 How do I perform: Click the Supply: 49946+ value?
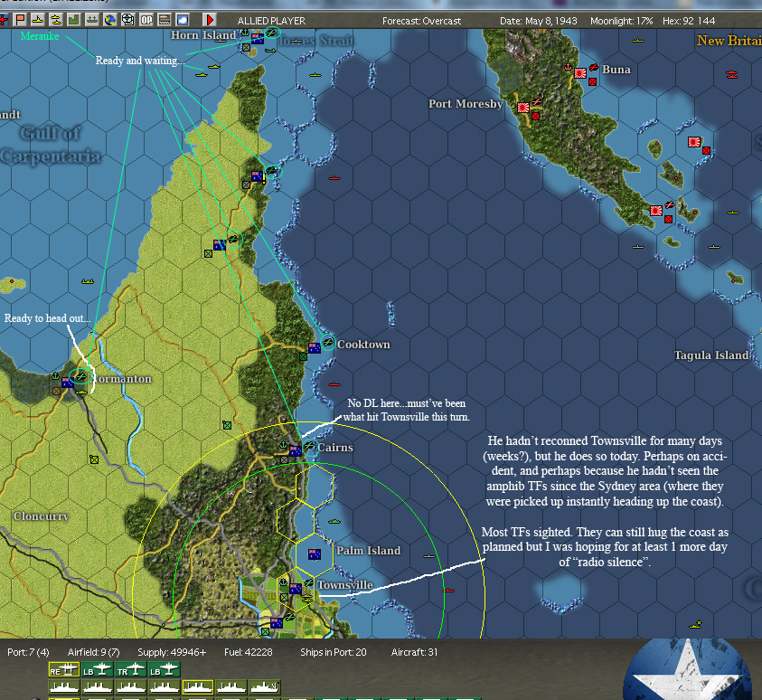tap(172, 652)
